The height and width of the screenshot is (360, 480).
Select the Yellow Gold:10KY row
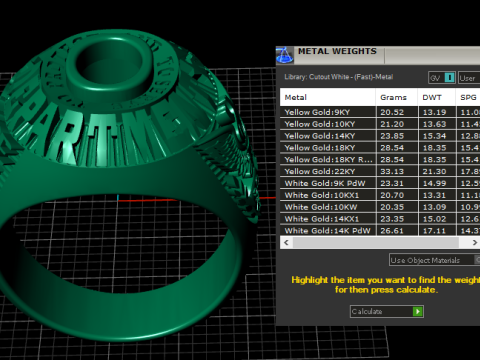pyautogui.click(x=380, y=124)
